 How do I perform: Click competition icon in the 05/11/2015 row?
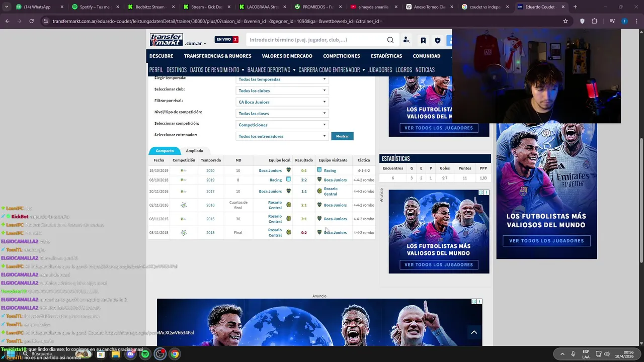coord(184,233)
